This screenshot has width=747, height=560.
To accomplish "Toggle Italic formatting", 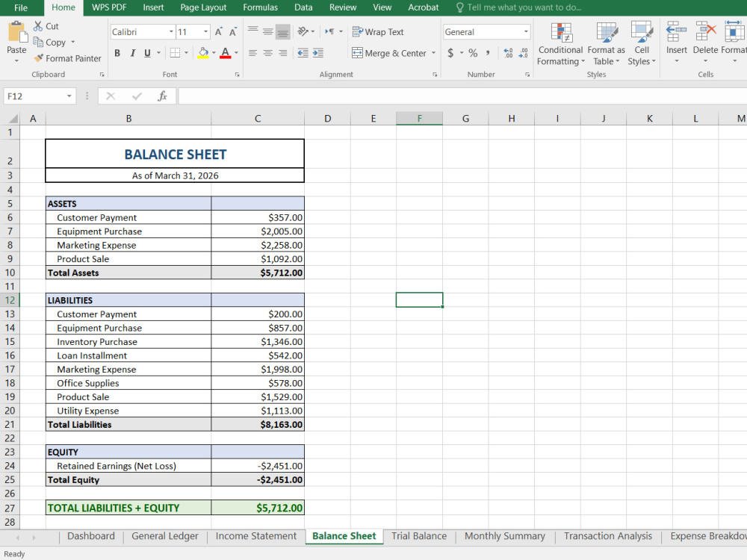I will tap(132, 53).
